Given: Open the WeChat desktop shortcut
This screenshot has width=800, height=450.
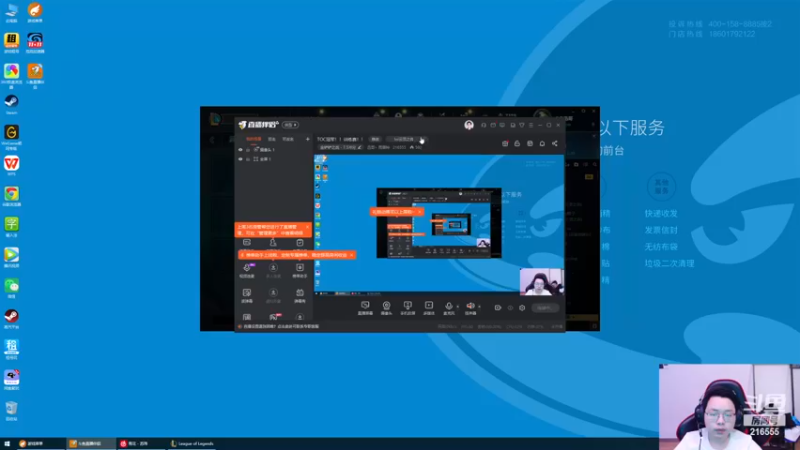Looking at the screenshot, I should 11,288.
